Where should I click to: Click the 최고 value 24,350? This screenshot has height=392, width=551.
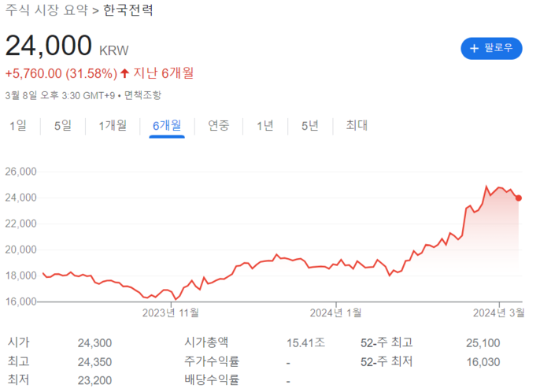(x=95, y=362)
